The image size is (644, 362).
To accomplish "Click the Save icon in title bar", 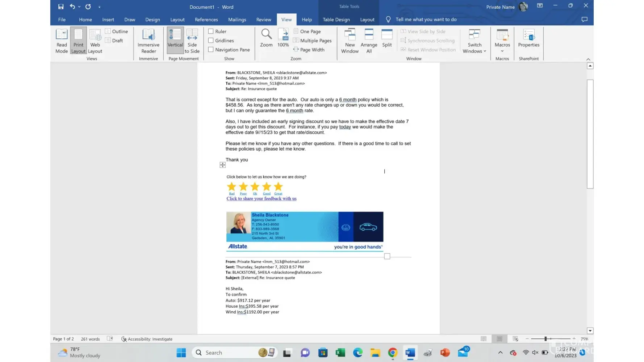I will click(61, 7).
